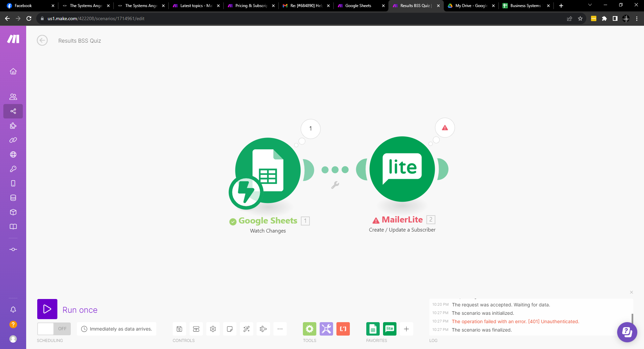Open the more controls ellipsis menu
This screenshot has height=349, width=644.
click(280, 329)
